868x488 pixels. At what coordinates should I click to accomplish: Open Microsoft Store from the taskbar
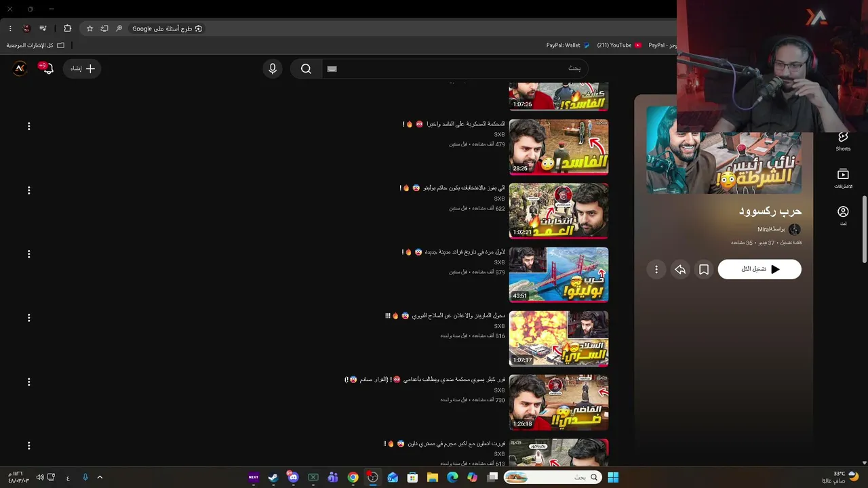tap(412, 478)
